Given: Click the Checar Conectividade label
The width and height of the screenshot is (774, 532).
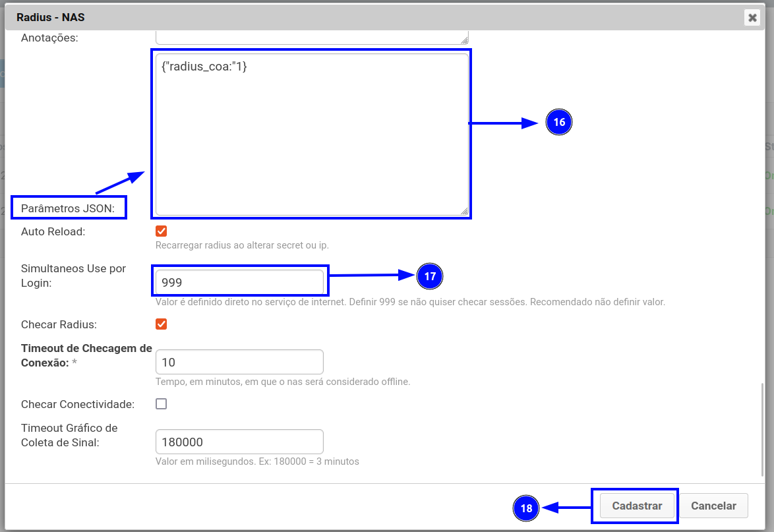Looking at the screenshot, I should pos(78,404).
